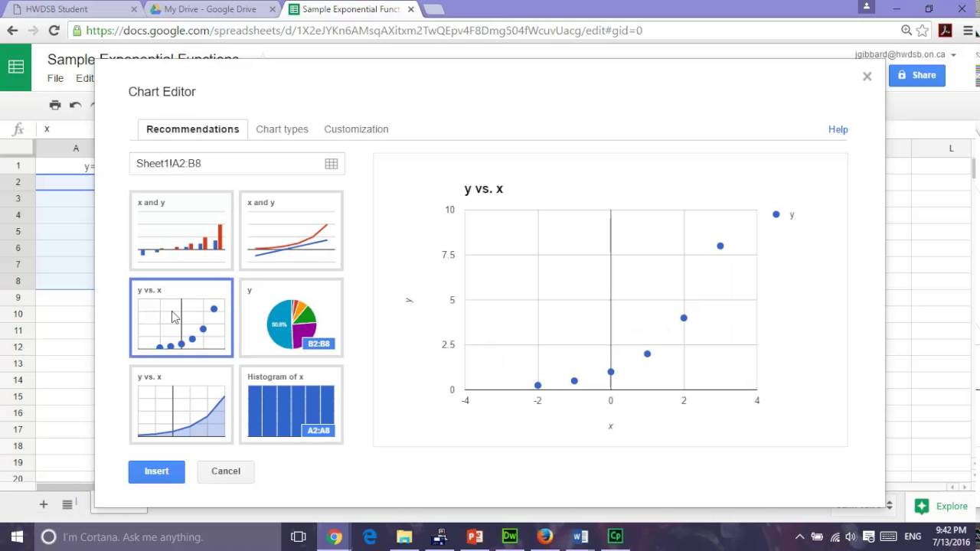
Task: Open File Explorer from the taskbar
Action: (x=404, y=536)
